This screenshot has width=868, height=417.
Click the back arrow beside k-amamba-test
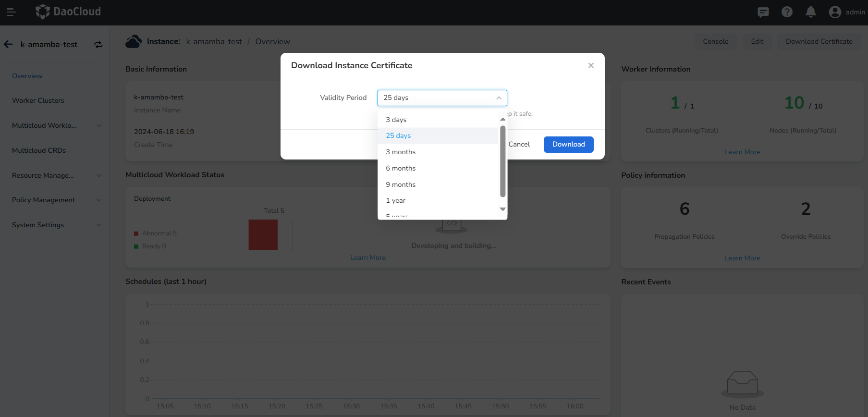click(8, 44)
